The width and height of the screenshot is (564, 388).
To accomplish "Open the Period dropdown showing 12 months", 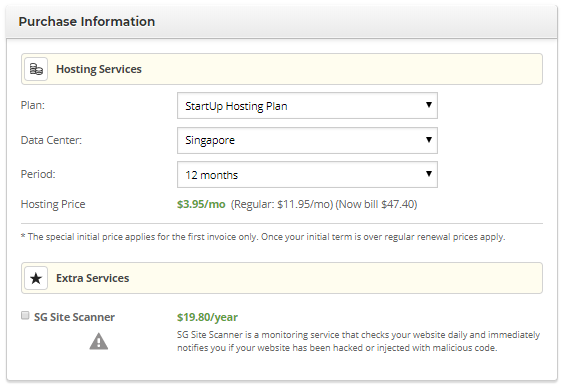I will pyautogui.click(x=307, y=175).
